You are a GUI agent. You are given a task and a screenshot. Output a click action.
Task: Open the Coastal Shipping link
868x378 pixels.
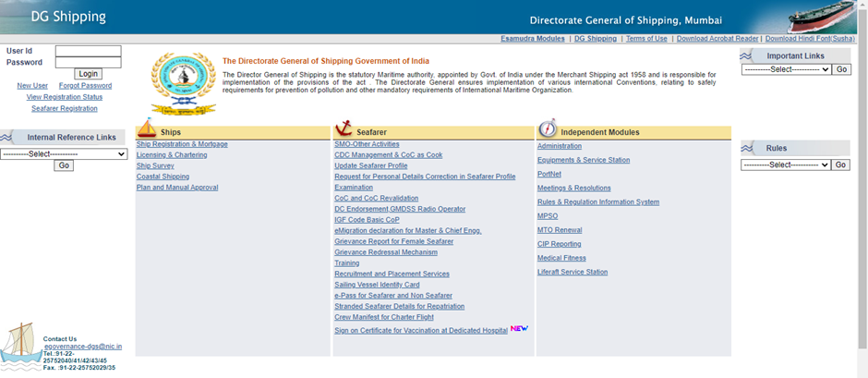[163, 177]
